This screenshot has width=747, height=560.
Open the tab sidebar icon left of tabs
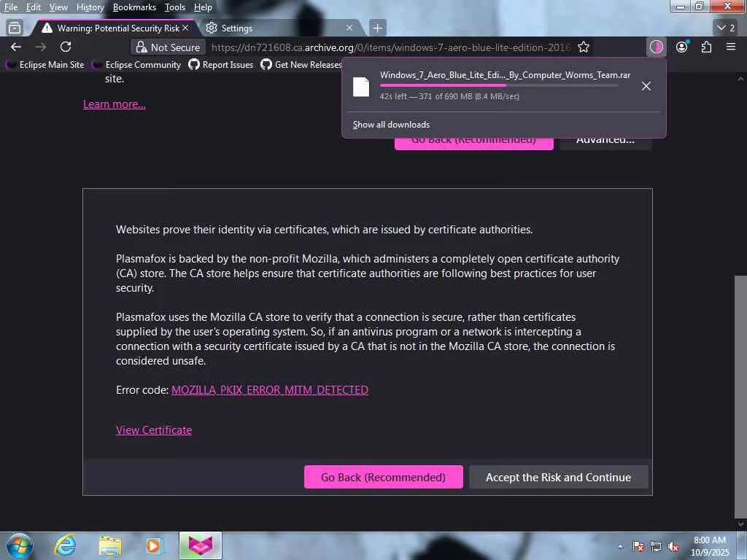[x=15, y=28]
